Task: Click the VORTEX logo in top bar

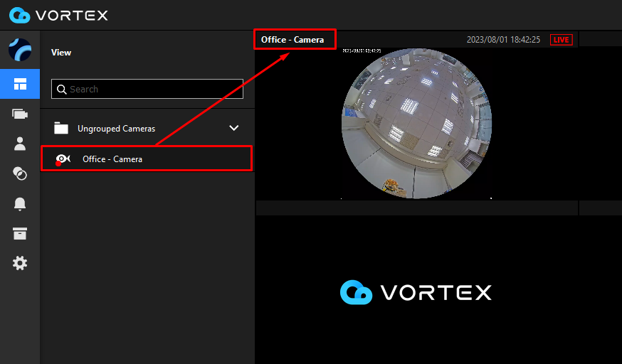Action: 59,15
